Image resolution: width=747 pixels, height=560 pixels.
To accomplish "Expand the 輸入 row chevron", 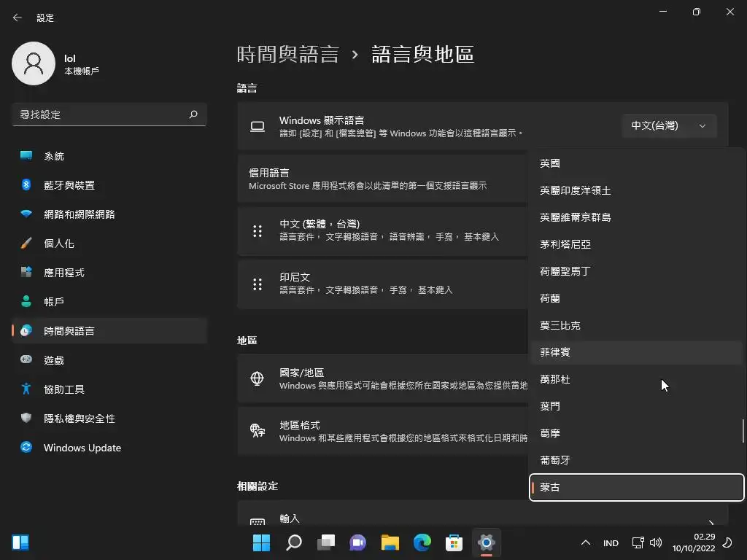I will pyautogui.click(x=711, y=522).
